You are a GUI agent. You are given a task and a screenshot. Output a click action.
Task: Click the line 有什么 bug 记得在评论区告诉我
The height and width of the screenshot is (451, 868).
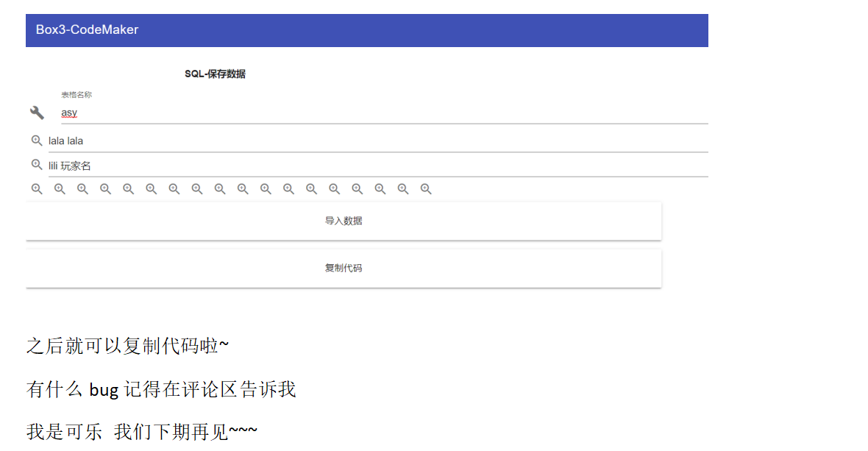coord(161,390)
